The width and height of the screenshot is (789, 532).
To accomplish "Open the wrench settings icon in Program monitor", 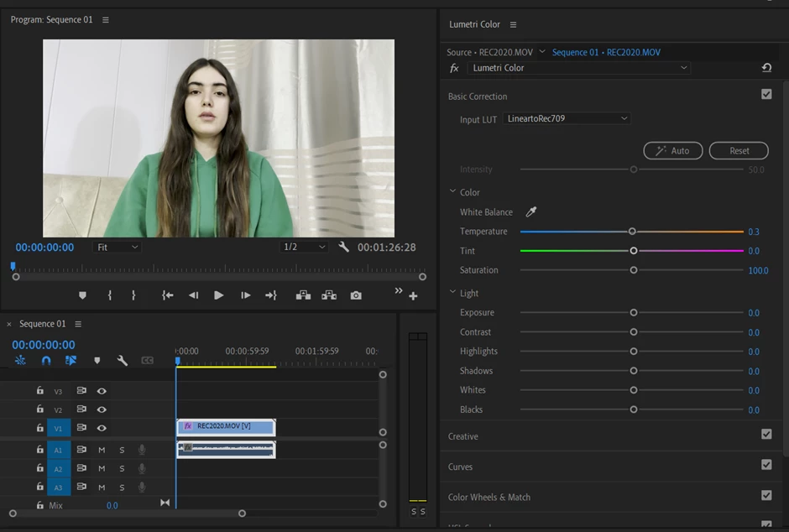I will 343,248.
